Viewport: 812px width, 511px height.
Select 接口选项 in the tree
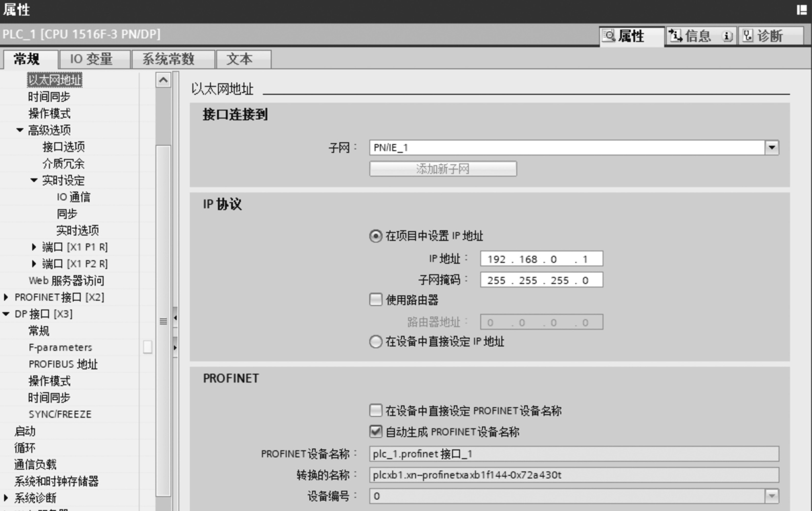[x=63, y=147]
